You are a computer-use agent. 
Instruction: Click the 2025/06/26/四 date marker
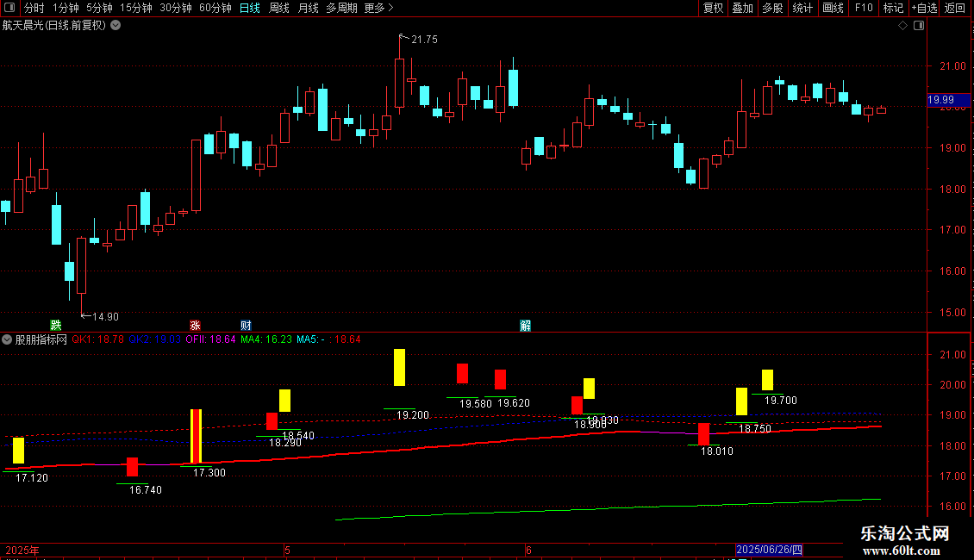click(x=769, y=550)
